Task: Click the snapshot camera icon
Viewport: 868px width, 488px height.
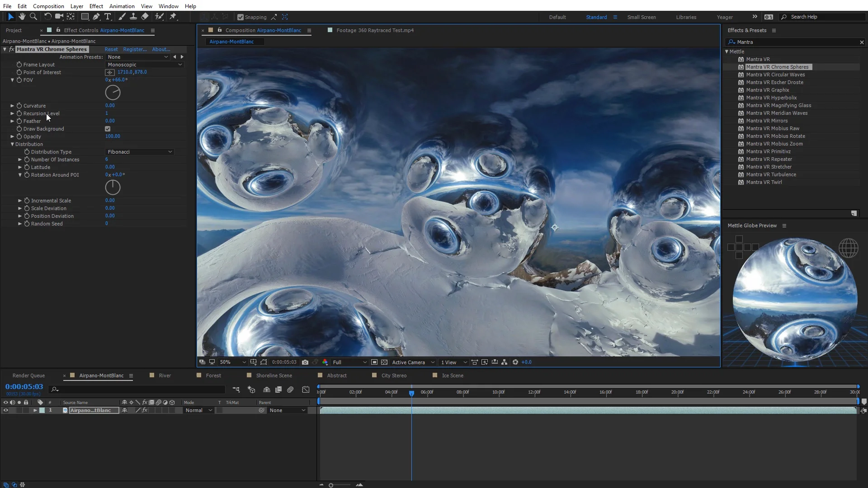Action: (305, 362)
